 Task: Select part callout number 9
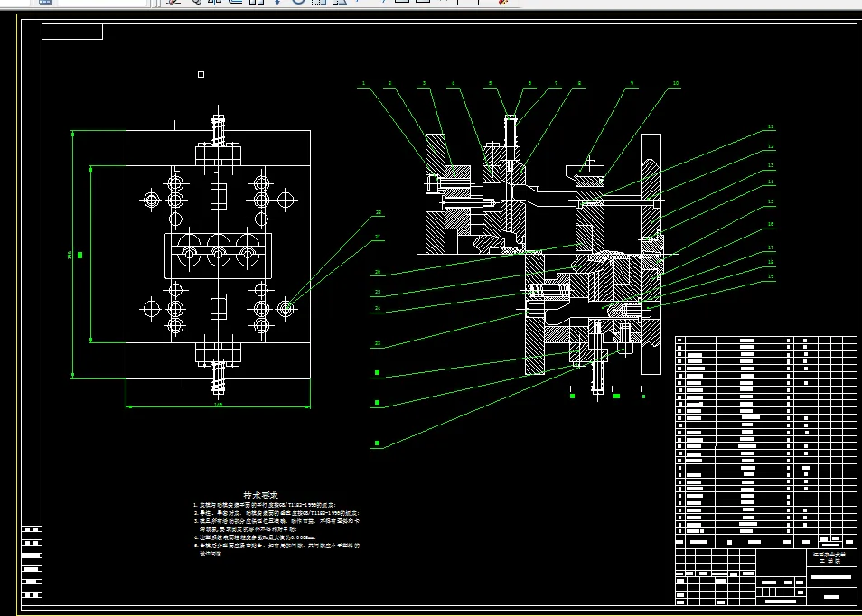(x=632, y=83)
